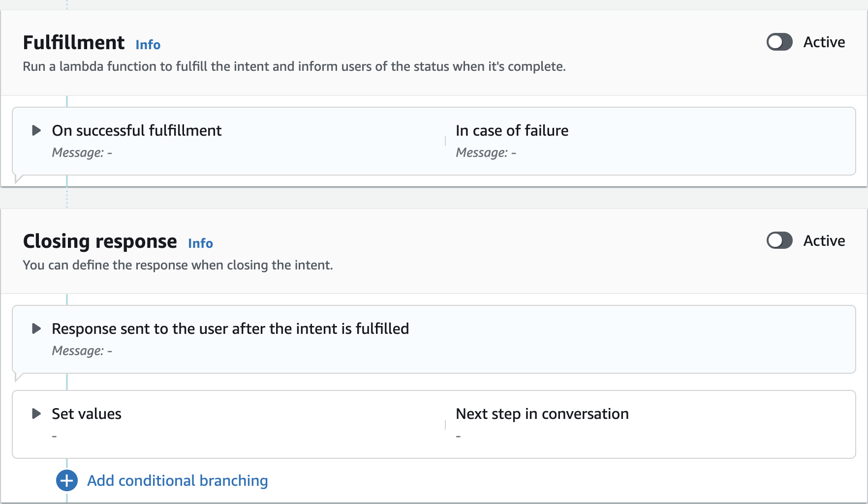868x504 pixels.
Task: Toggle the Fulfillment Active switch
Action: pos(779,42)
